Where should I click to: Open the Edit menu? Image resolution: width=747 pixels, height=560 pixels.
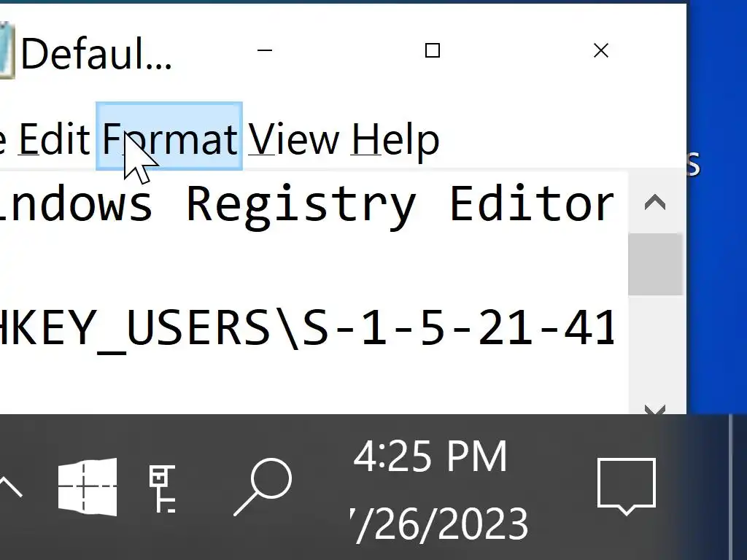54,139
